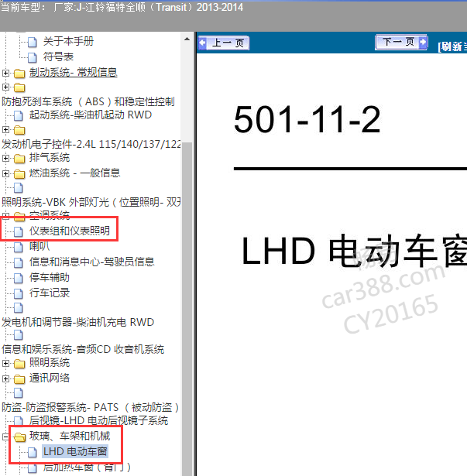467x476 pixels.
Task: Click the 关于本手册 document icon
Action: pyautogui.click(x=33, y=43)
